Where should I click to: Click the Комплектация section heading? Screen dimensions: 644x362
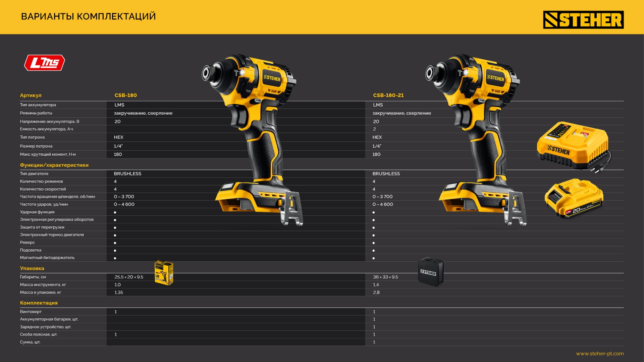39,303
